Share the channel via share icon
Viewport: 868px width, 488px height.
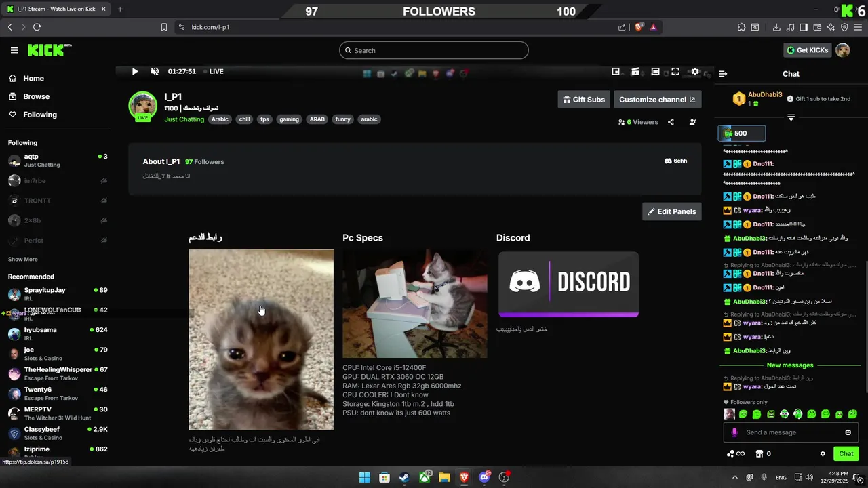671,122
